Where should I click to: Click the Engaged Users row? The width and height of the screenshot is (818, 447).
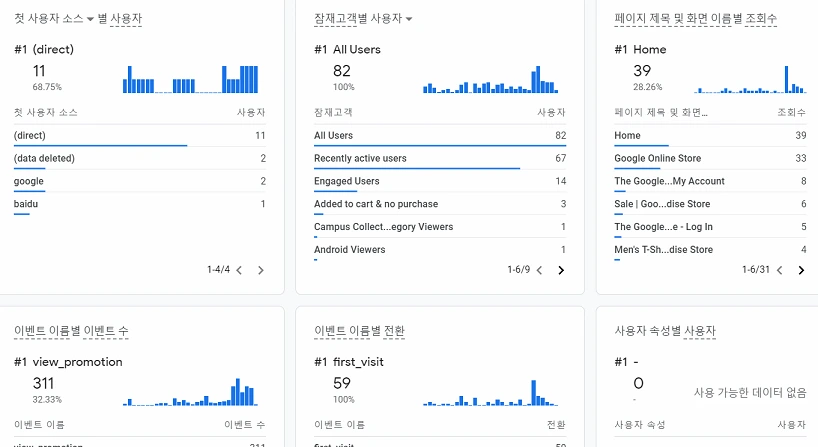tap(440, 182)
